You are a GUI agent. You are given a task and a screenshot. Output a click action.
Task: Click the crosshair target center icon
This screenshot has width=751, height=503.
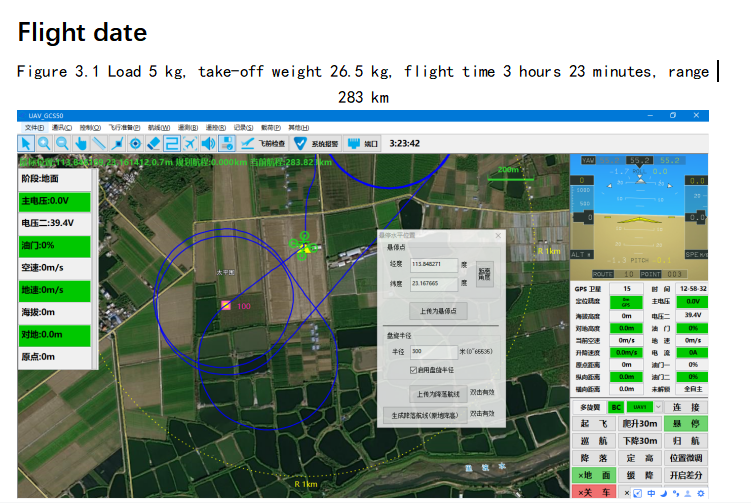[x=136, y=144]
